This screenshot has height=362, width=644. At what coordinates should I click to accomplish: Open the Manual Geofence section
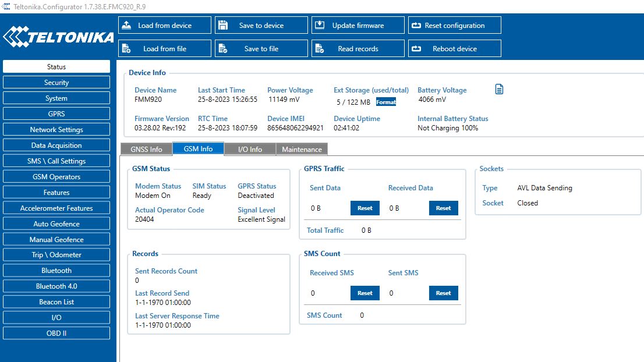tap(56, 239)
